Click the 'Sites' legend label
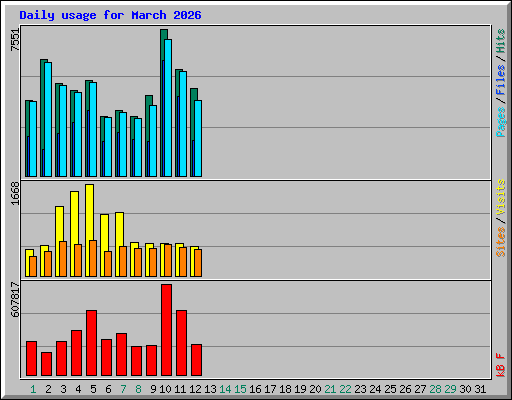 click(x=501, y=242)
